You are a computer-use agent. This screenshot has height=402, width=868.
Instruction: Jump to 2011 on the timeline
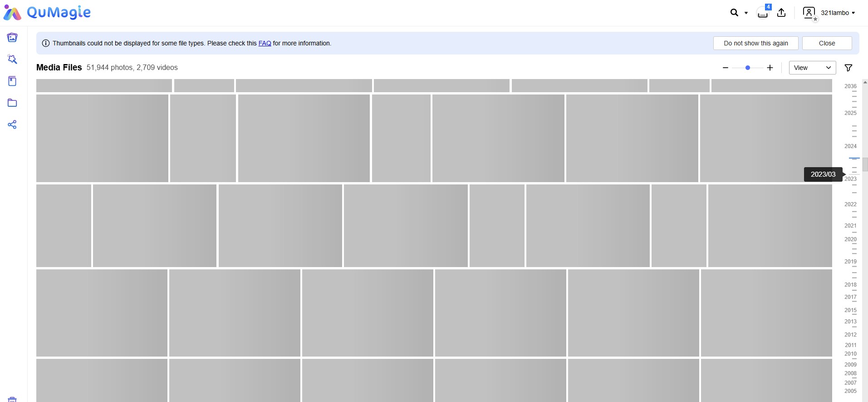850,345
